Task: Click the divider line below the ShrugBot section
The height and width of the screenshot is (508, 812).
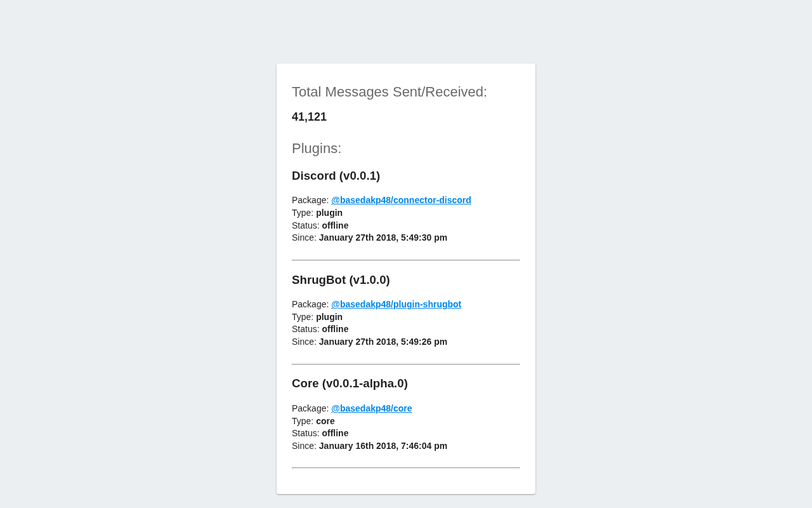Action: 405,364
